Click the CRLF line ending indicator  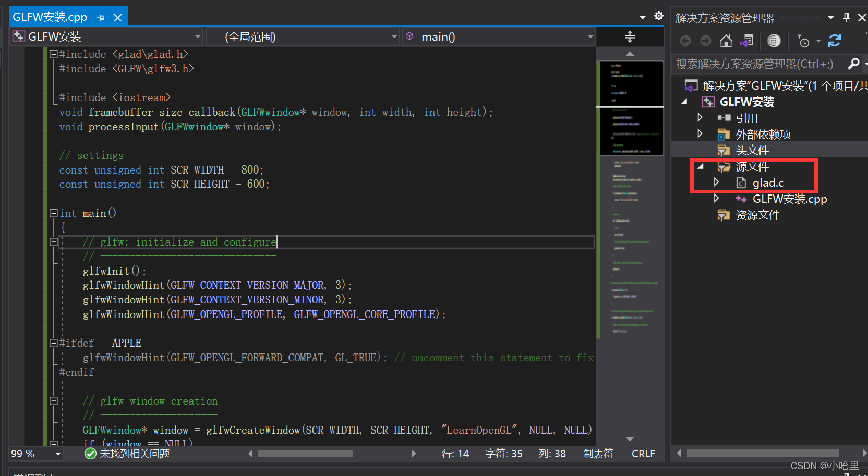(x=643, y=454)
